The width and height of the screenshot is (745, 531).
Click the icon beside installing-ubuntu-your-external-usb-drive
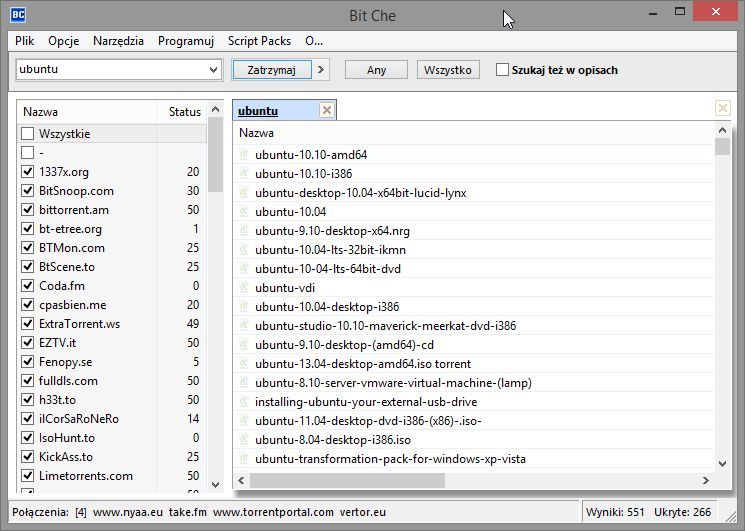tap(244, 402)
